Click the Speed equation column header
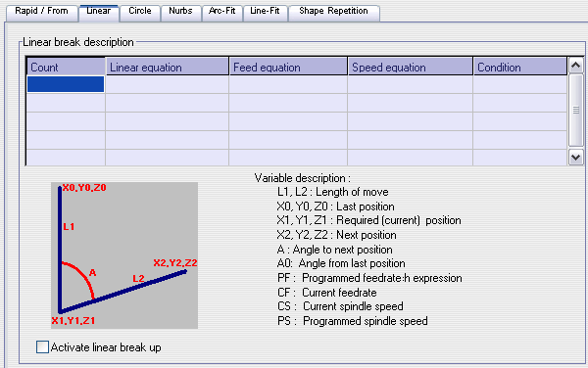This screenshot has width=588, height=368. [x=411, y=67]
